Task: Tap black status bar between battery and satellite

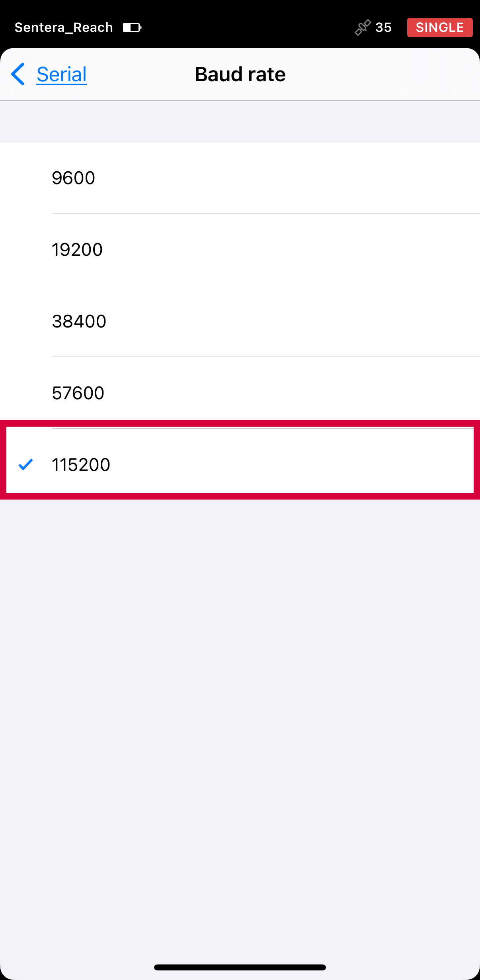Action: point(247,27)
